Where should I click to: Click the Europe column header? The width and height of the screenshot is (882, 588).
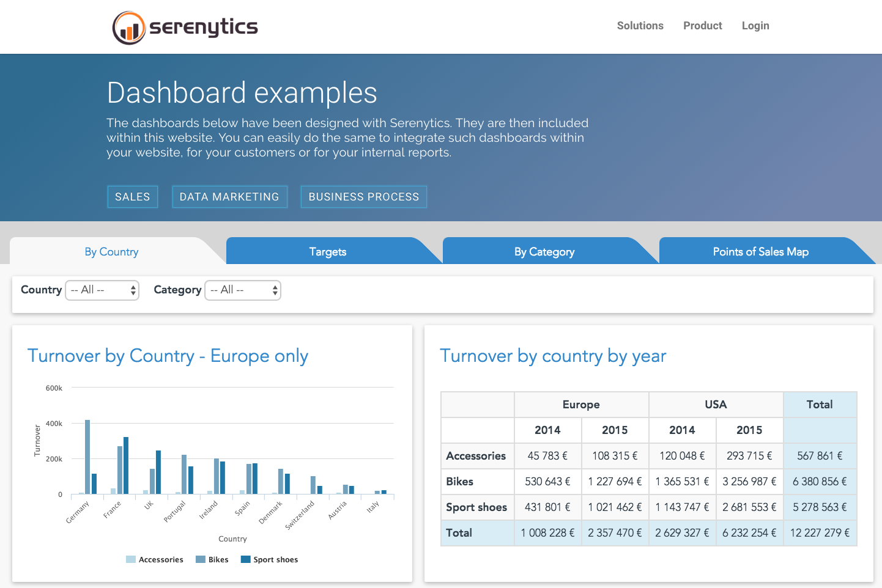pyautogui.click(x=580, y=404)
